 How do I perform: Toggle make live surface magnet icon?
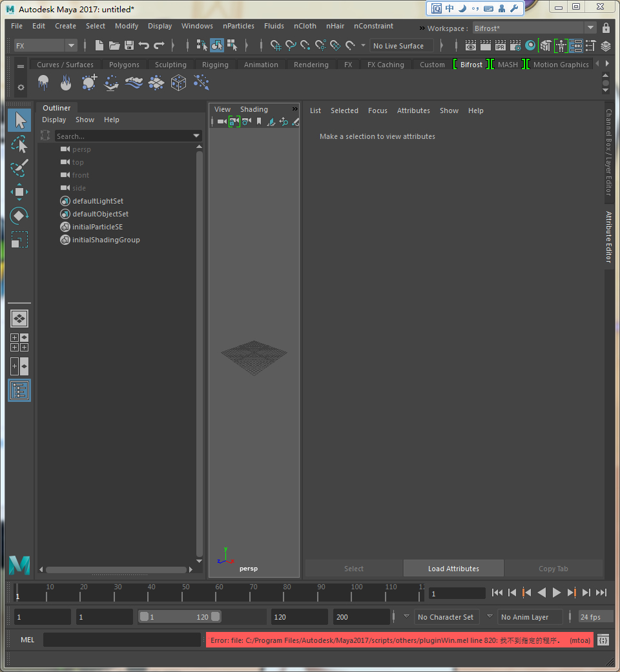(x=350, y=45)
